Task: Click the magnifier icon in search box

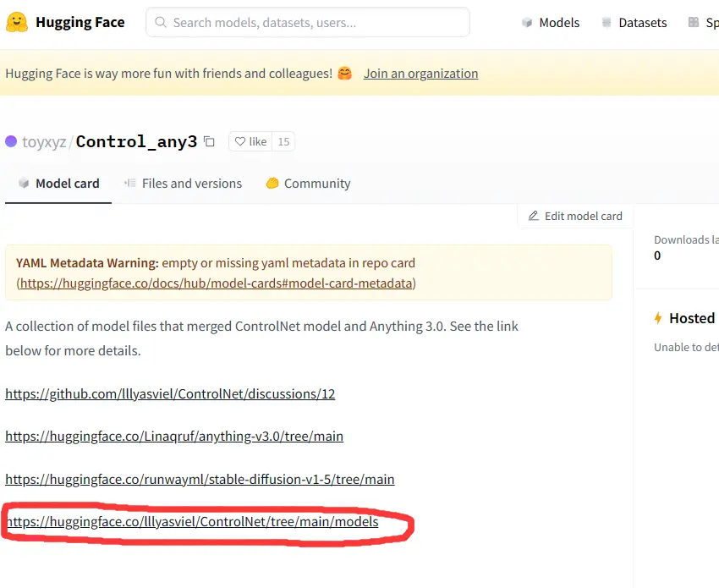Action: point(161,22)
